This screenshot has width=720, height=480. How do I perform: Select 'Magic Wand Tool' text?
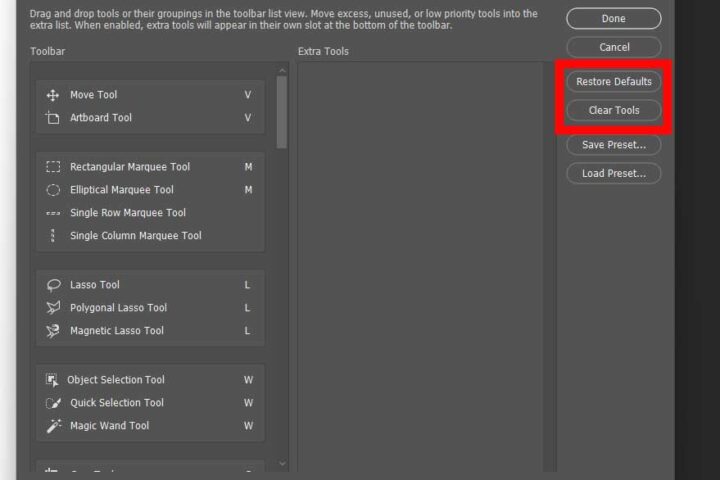tap(109, 426)
